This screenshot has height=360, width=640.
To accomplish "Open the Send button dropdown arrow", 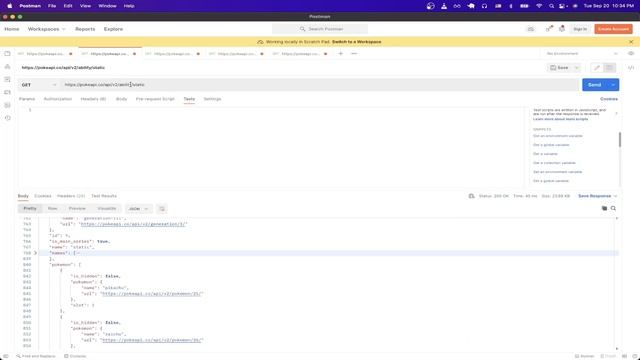I will pos(613,84).
